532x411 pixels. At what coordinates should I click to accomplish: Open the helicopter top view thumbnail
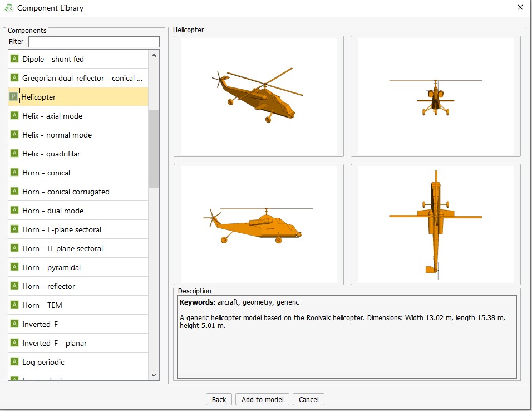click(x=435, y=224)
